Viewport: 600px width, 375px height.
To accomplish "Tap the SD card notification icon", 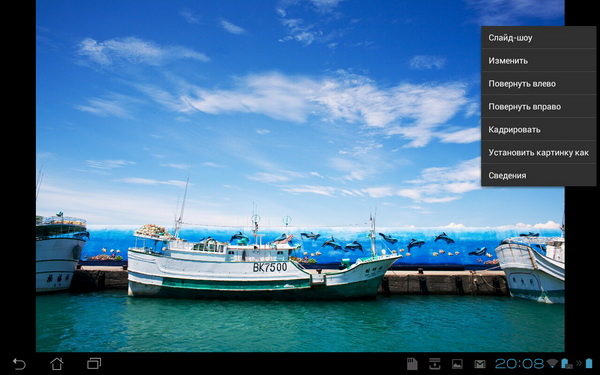I will point(412,364).
